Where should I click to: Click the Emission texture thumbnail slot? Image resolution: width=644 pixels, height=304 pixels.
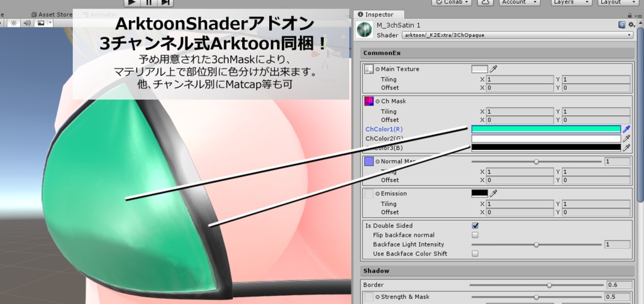369,193
